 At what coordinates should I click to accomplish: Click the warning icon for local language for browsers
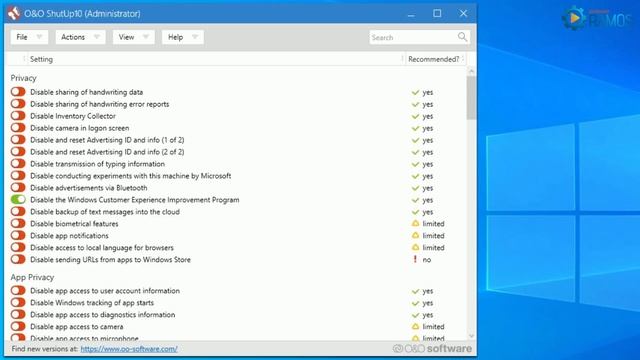tap(415, 247)
